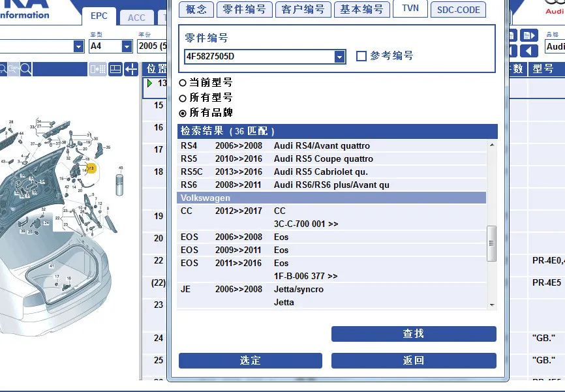This screenshot has width=565, height=392.
Task: Switch to the TVN tab
Action: click(410, 8)
